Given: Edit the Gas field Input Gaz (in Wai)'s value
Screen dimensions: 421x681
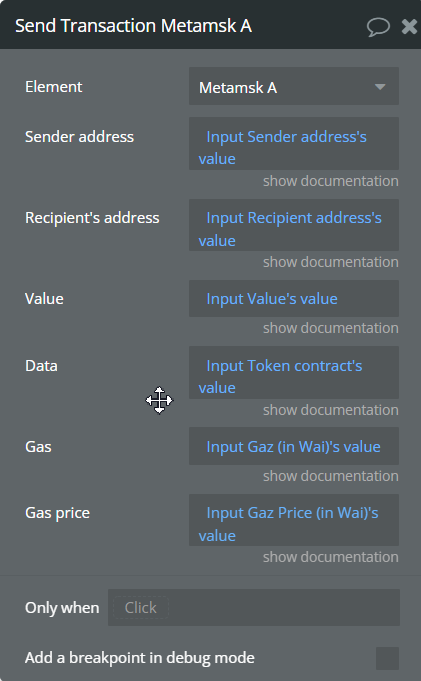Looking at the screenshot, I should (294, 446).
